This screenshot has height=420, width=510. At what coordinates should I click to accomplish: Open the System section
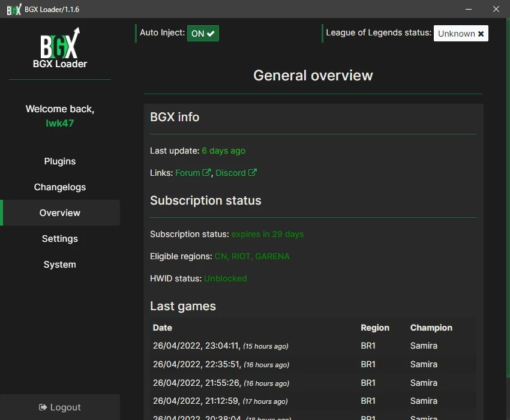[x=60, y=265]
